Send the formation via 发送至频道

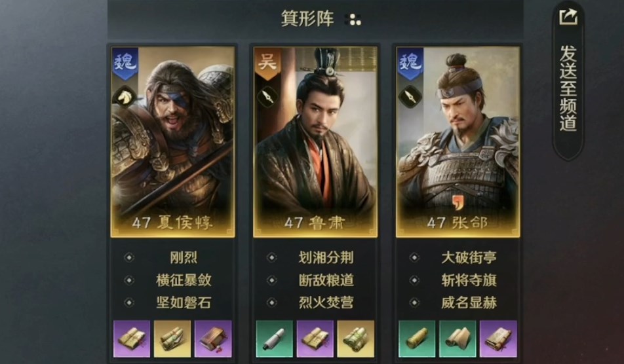click(x=568, y=88)
